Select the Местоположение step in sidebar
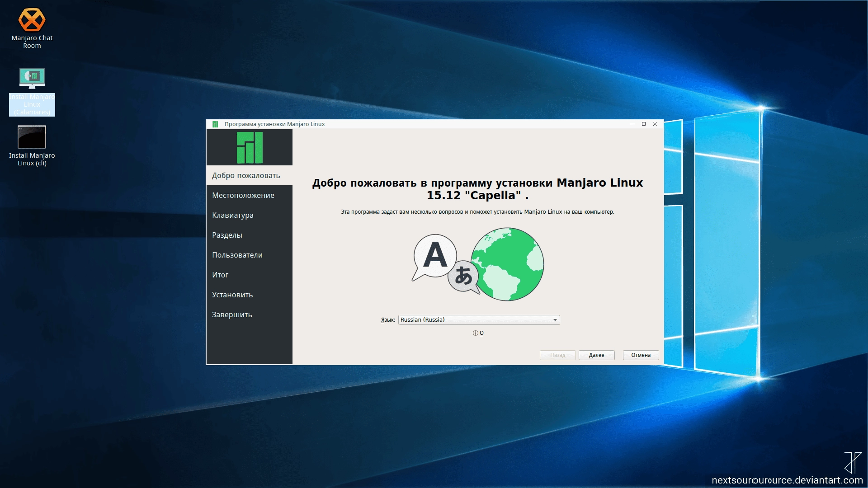This screenshot has height=488, width=868. 250,195
